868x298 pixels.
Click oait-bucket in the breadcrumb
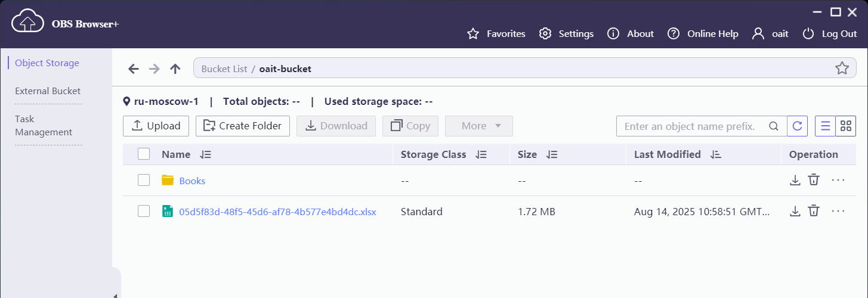coord(285,69)
